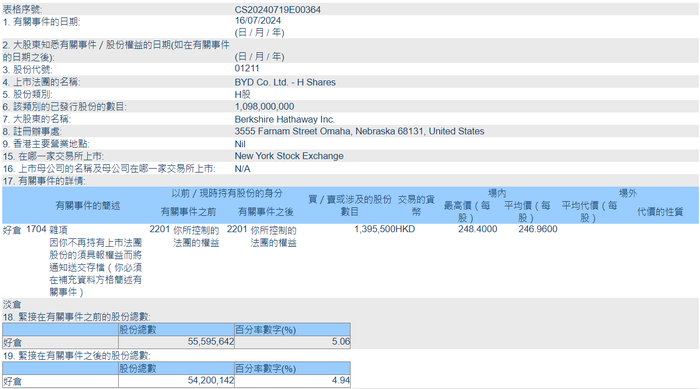Image resolution: width=700 pixels, height=389 pixels.
Task: Select the label 8. 註冊辦事處
Action: click(x=32, y=132)
